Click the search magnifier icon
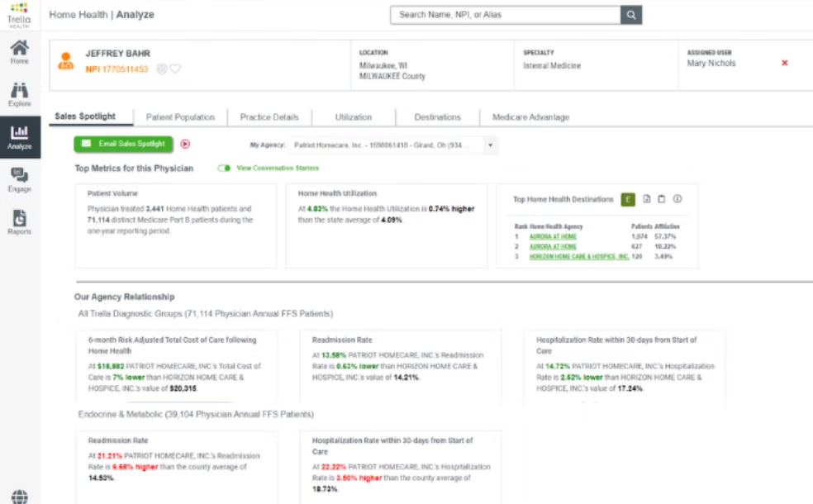Screen dimensions: 813x504 [630, 14]
